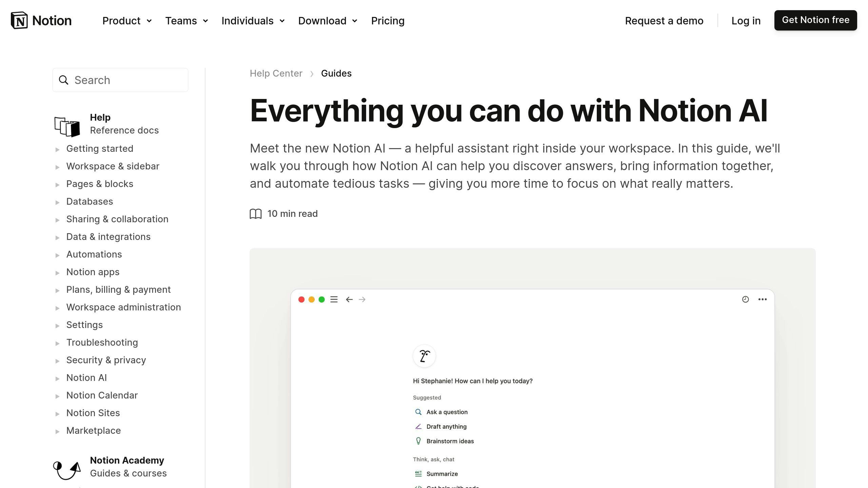Select Marketplace in the help sidebar
The height and width of the screenshot is (488, 868).
(x=94, y=430)
